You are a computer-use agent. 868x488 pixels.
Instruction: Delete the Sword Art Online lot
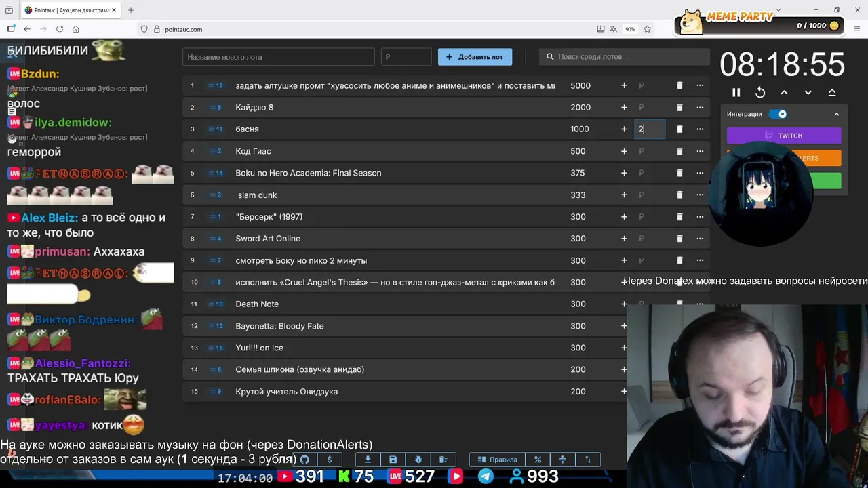click(x=679, y=239)
